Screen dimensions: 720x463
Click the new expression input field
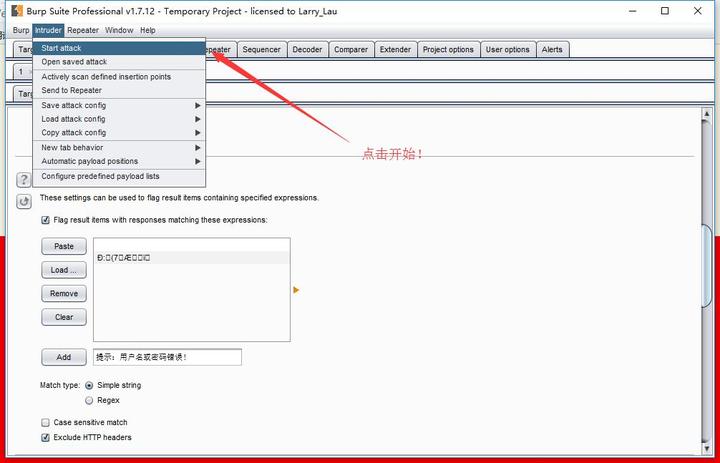point(167,357)
